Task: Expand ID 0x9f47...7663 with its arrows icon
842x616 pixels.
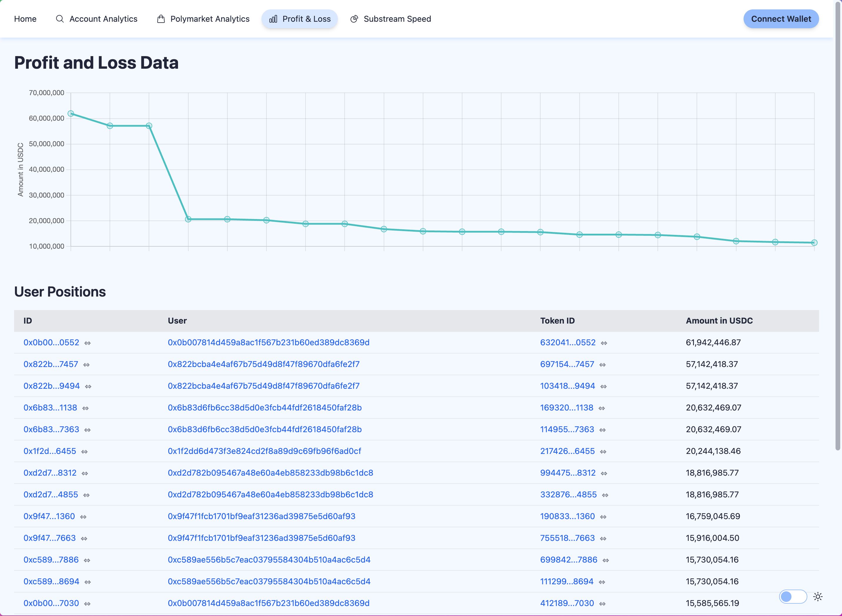Action: 84,538
